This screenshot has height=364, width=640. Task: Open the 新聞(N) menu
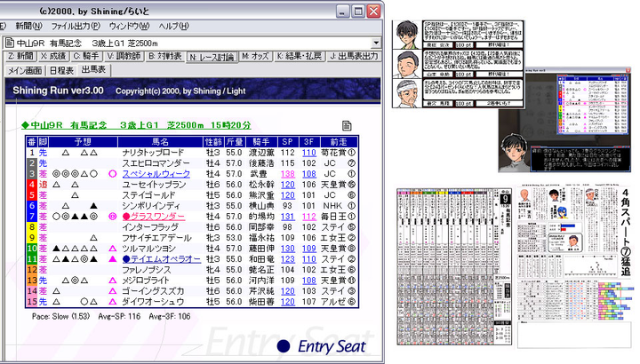pos(28,26)
